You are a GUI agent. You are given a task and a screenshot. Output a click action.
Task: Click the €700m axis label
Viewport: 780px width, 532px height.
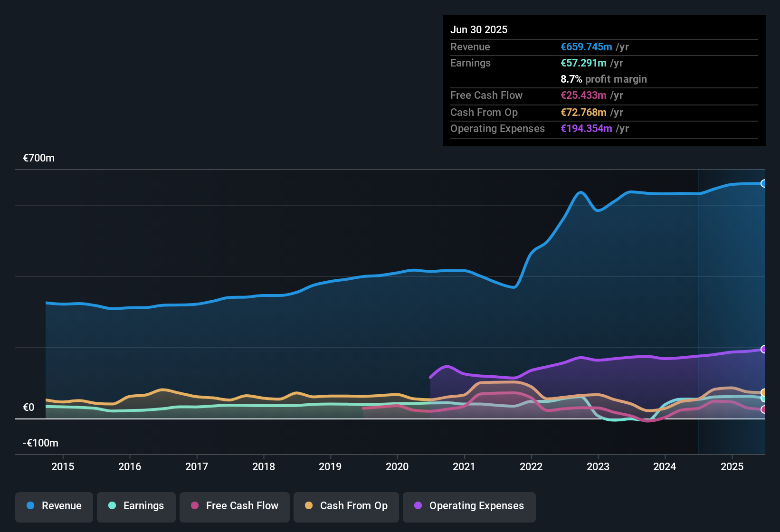(x=39, y=158)
